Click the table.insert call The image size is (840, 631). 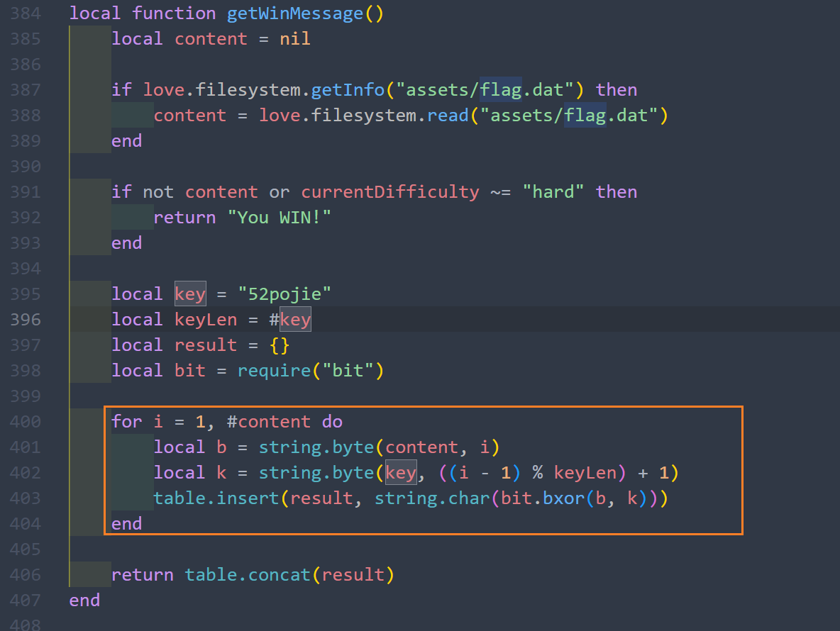216,498
